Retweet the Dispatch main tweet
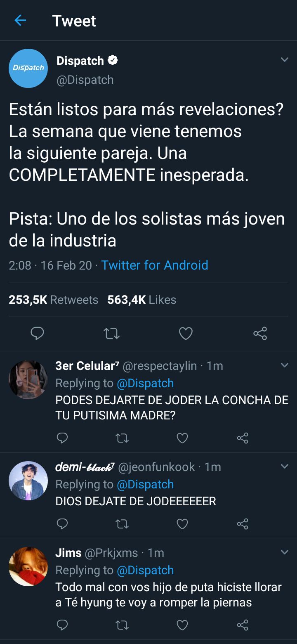The height and width of the screenshot is (644, 297). pyautogui.click(x=111, y=333)
